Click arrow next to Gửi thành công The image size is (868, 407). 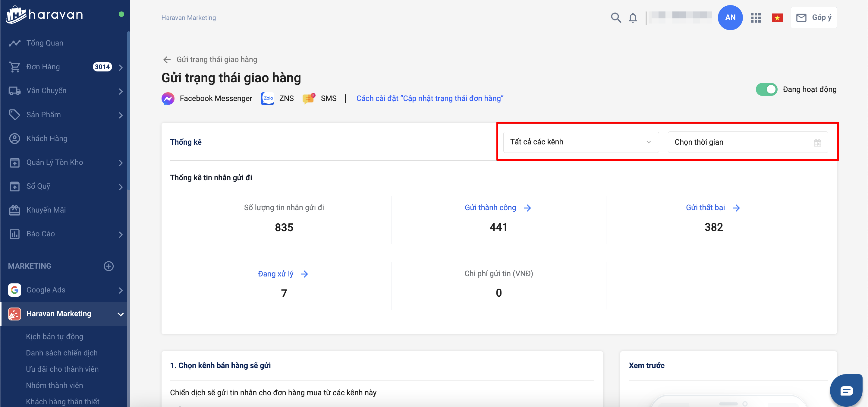[x=527, y=208]
